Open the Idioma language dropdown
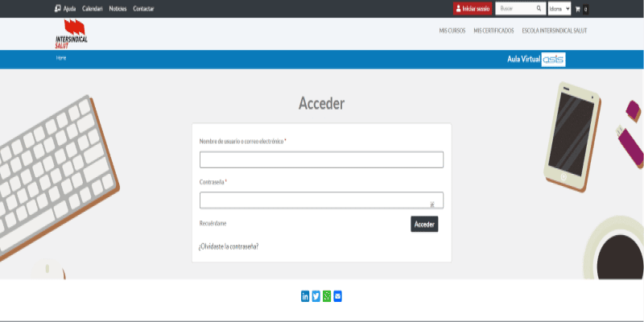The width and height of the screenshot is (644, 322). coord(559,9)
